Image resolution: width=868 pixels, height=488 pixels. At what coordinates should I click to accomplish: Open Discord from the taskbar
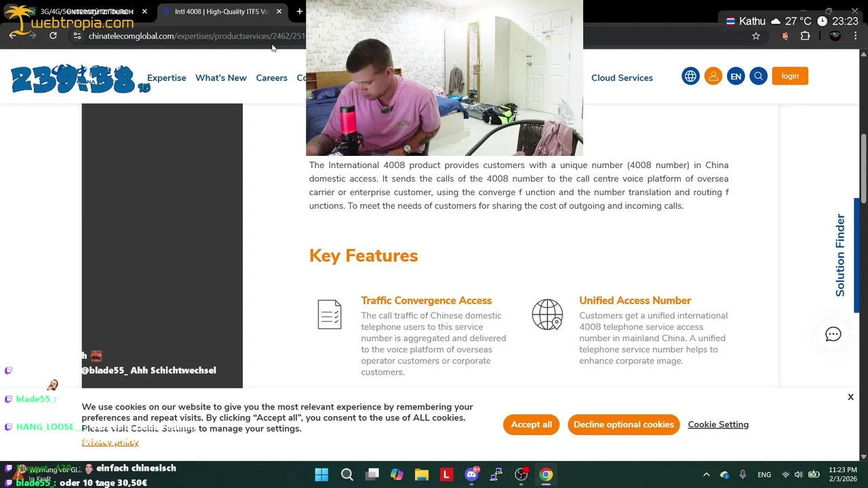(x=471, y=474)
